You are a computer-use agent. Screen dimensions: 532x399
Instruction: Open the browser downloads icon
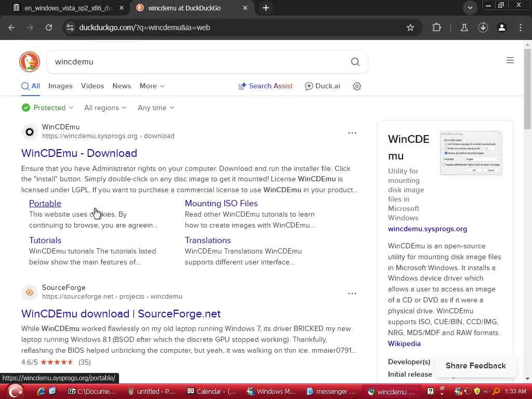pos(483,28)
